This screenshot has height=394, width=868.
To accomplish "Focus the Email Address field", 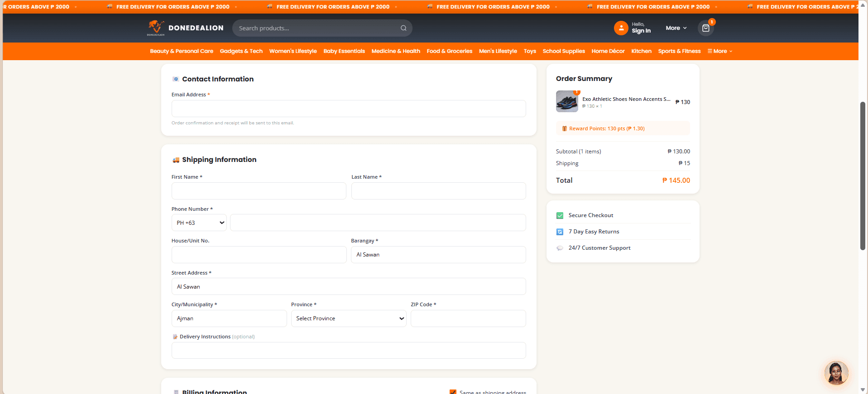I will [x=349, y=109].
